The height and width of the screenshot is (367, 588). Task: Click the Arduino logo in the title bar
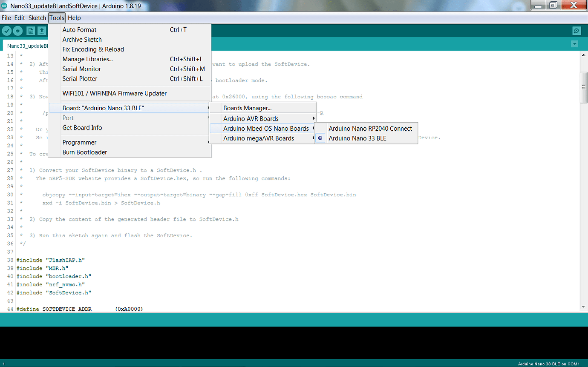(x=5, y=6)
